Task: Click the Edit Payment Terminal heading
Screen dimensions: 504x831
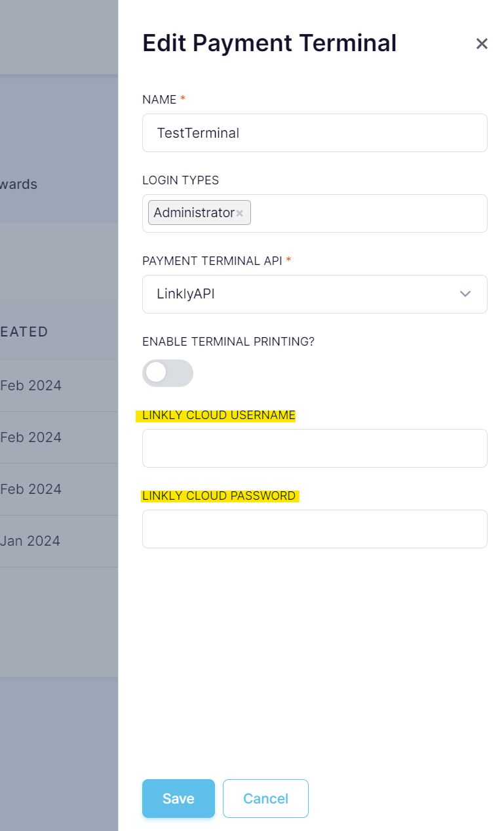Action: tap(269, 43)
